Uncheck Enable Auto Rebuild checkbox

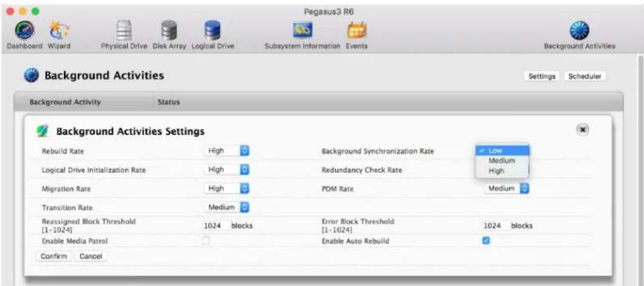click(486, 241)
